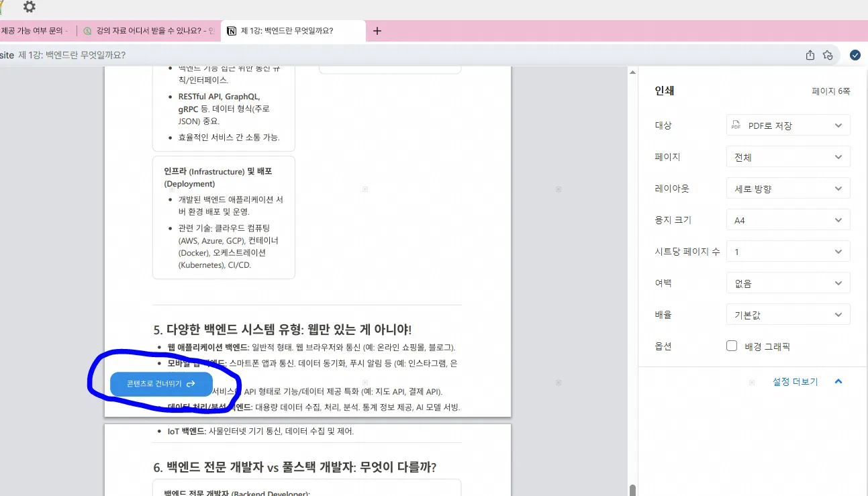Open the 용지 크기 'A4' dropdown
This screenshot has width=868, height=496.
pyautogui.click(x=788, y=220)
